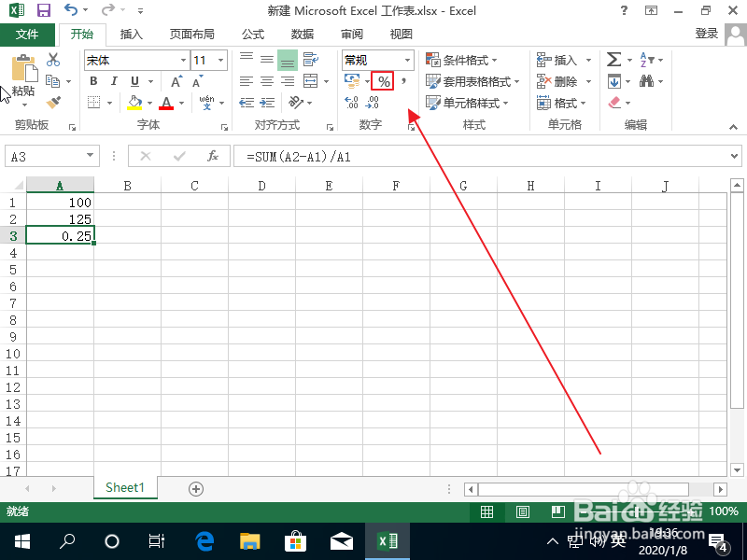This screenshot has width=747, height=560.
Task: Switch to the 公式 Formulas tab
Action: tap(252, 35)
